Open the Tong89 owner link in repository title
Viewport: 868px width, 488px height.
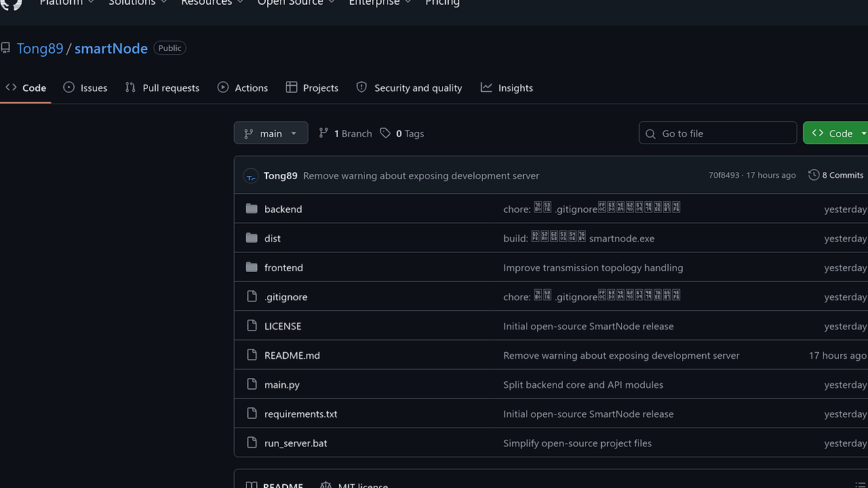(x=40, y=48)
